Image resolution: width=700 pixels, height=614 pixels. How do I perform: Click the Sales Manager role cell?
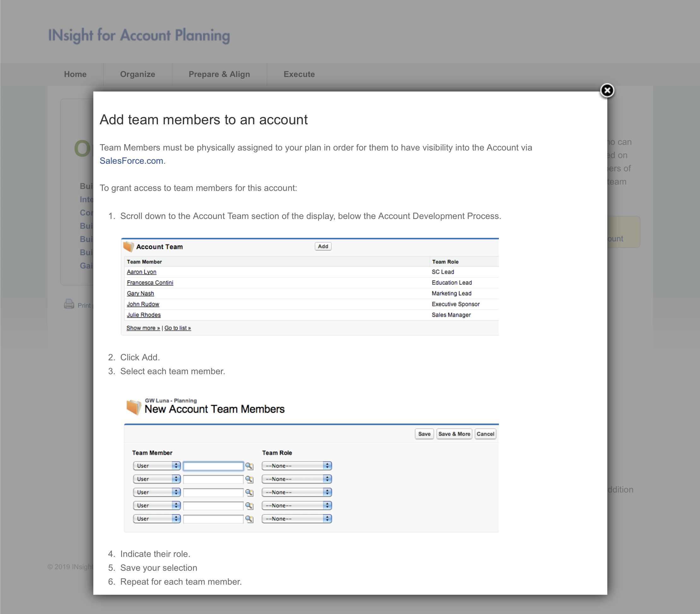(451, 315)
